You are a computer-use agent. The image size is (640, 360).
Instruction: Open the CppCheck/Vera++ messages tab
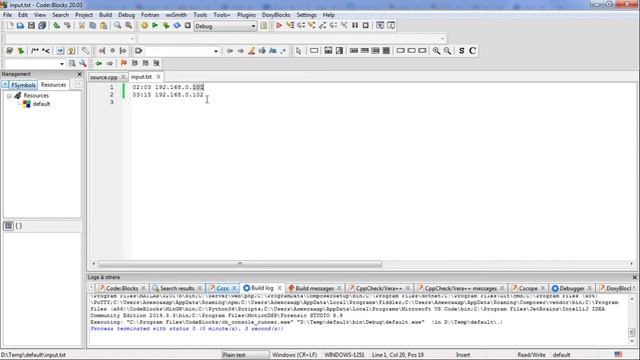coord(460,288)
